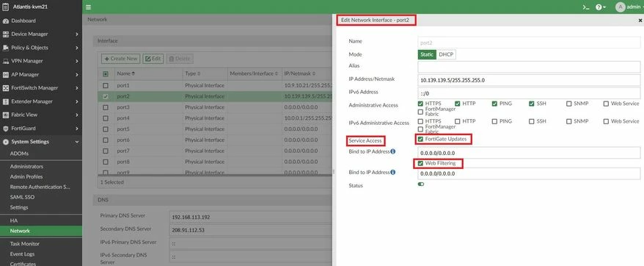
Task: Open the Dashboard sidebar icon
Action: [6, 21]
